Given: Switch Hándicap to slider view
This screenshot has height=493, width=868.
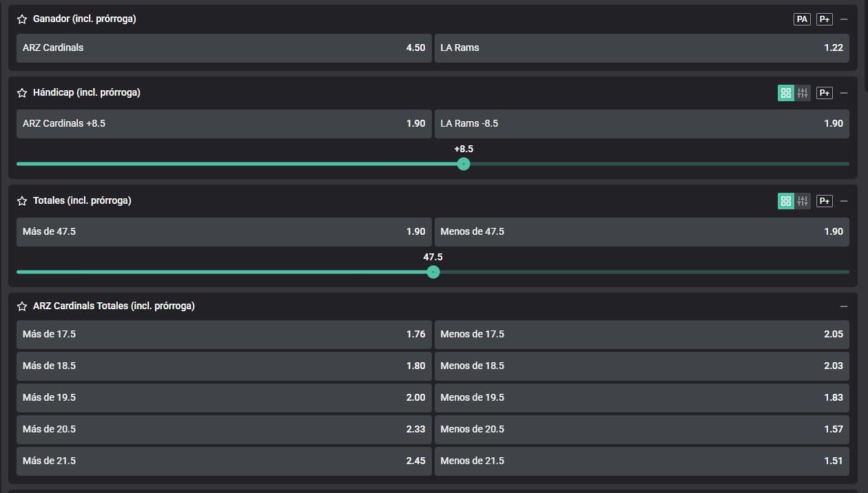Looking at the screenshot, I should pyautogui.click(x=803, y=93).
